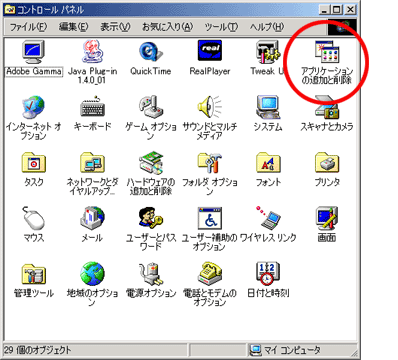Open the ツール(T) tools menu
398x360 pixels.
221,27
